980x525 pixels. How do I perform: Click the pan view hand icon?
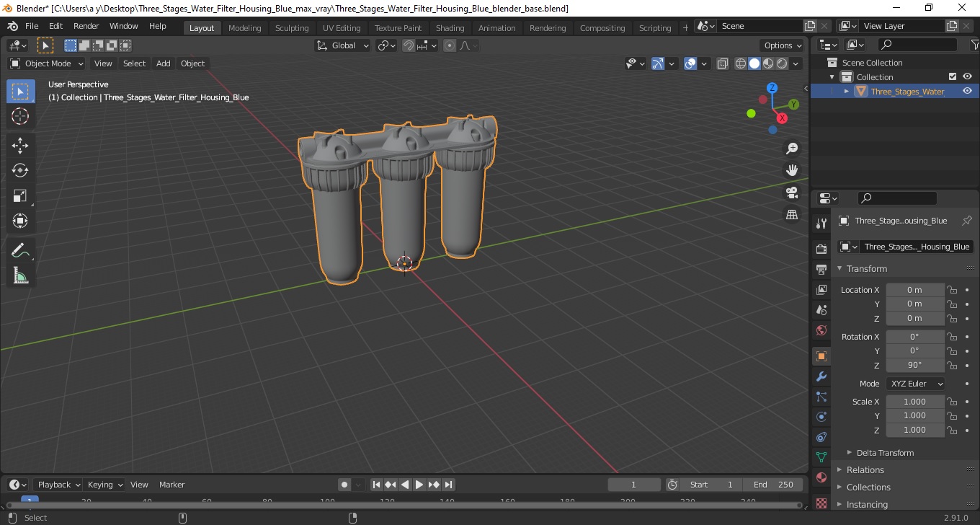(x=792, y=170)
